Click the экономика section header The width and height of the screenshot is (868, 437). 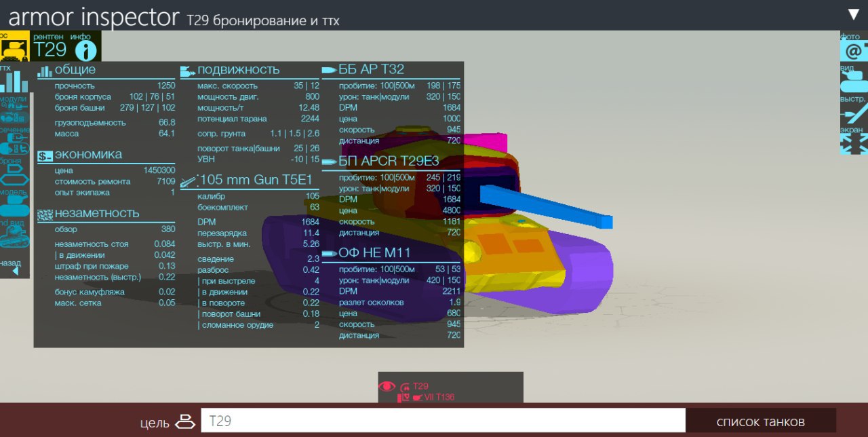tap(88, 154)
